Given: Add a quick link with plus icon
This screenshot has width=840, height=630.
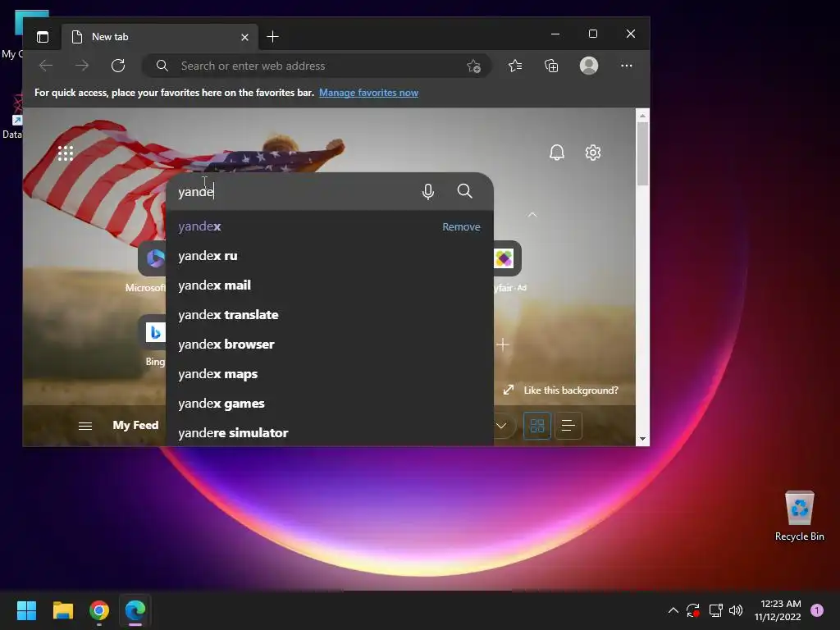Looking at the screenshot, I should click(x=503, y=345).
